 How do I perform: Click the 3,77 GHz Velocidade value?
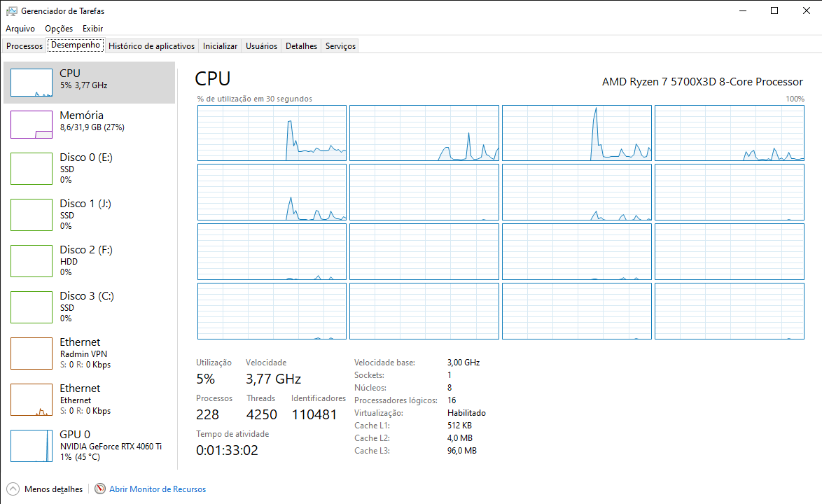(273, 379)
